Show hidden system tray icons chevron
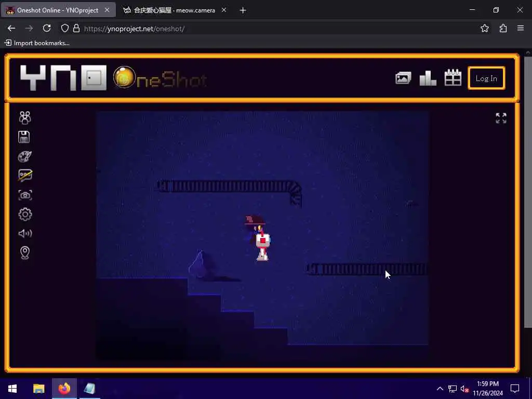Screen dimensions: 532x399 440,389
